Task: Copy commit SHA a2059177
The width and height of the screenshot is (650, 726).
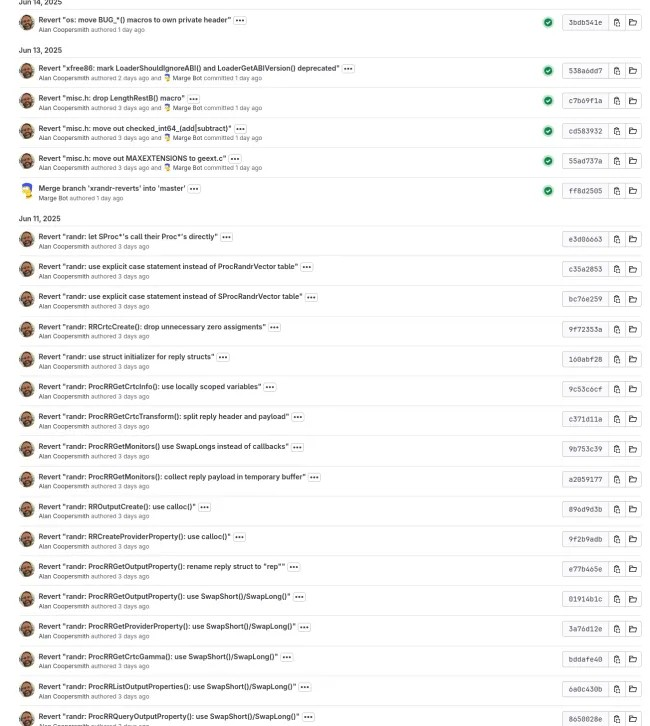Action: 617,479
